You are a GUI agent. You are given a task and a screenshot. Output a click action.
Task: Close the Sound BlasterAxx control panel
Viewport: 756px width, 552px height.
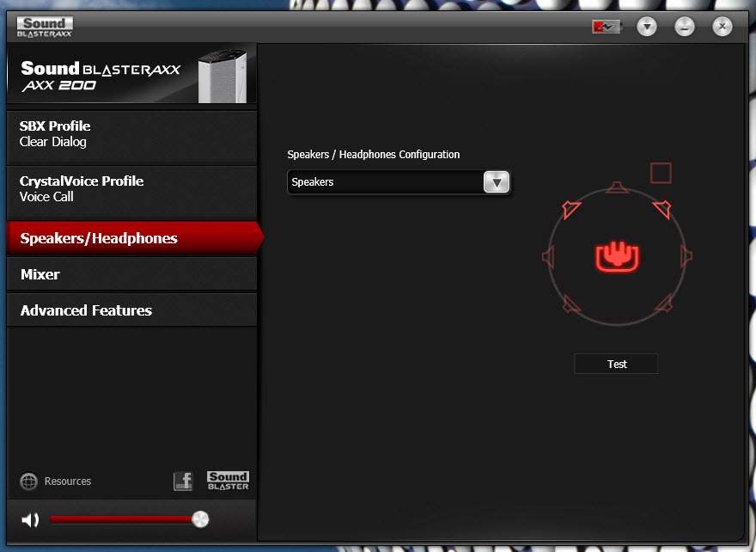point(722,27)
